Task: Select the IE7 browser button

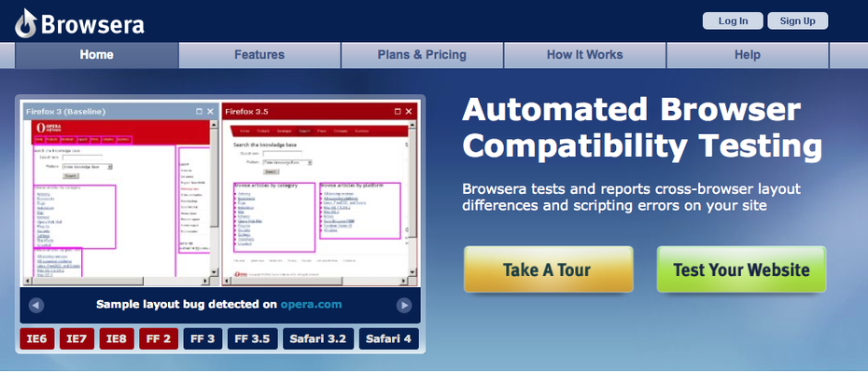Action: click(77, 338)
